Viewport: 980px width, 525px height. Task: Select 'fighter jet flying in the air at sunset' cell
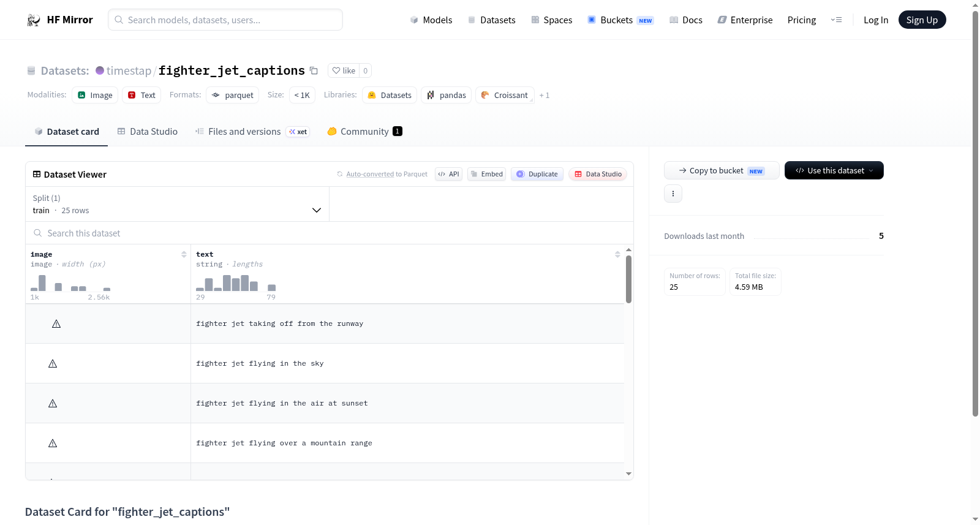click(407, 403)
